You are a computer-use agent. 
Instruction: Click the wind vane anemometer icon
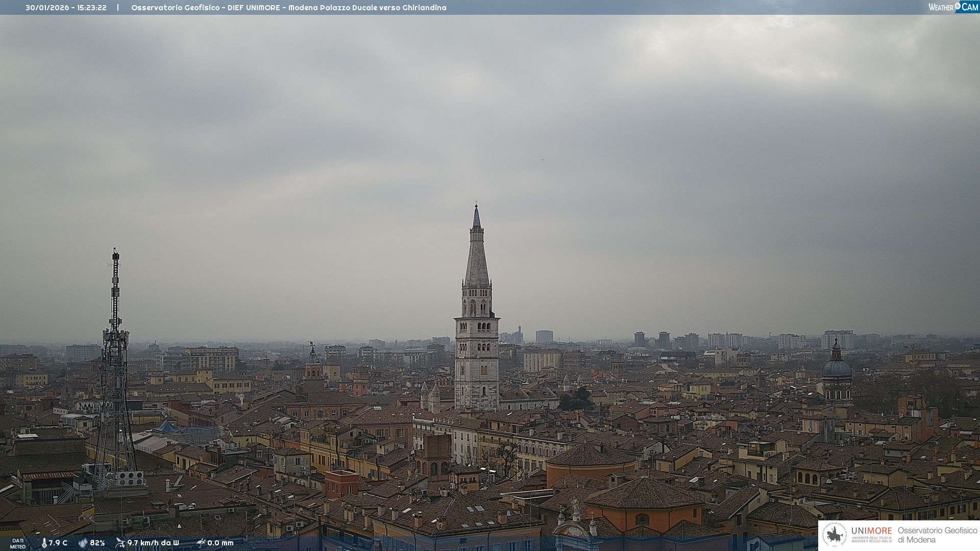[120, 543]
